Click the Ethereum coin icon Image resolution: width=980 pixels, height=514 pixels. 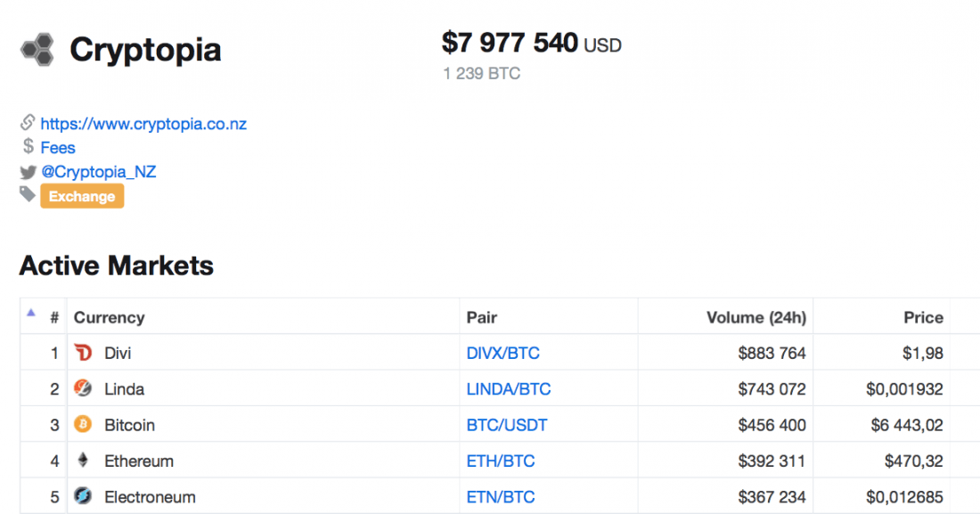click(x=83, y=461)
